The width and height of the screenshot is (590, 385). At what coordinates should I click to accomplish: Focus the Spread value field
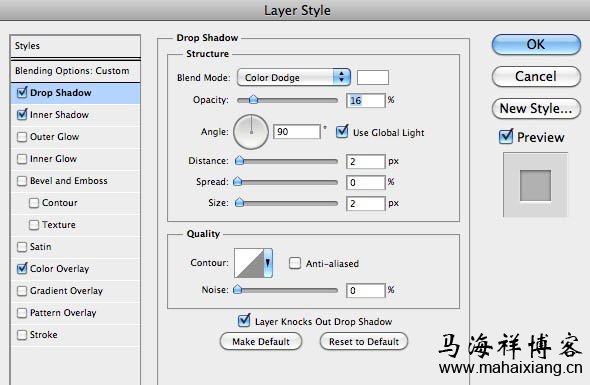366,183
